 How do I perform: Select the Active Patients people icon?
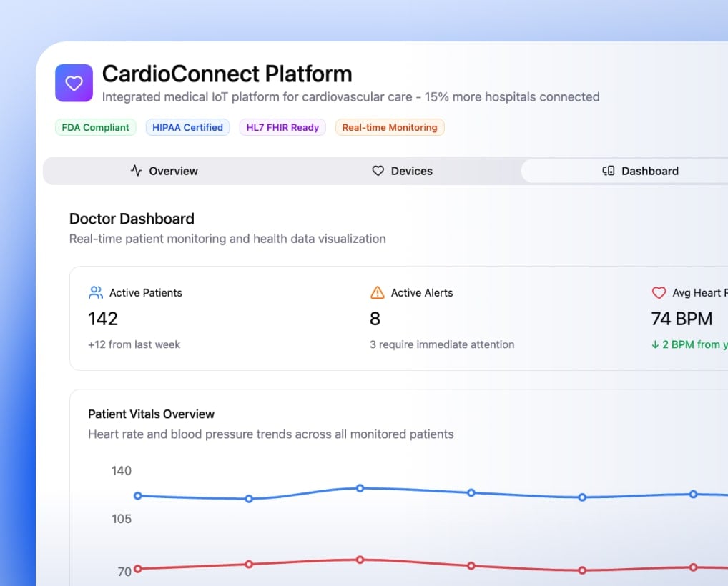(95, 292)
